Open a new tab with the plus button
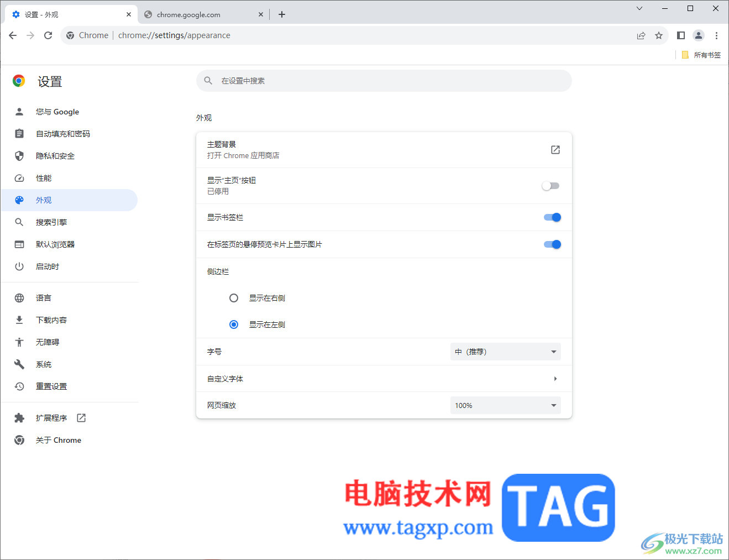This screenshot has height=560, width=729. click(282, 14)
